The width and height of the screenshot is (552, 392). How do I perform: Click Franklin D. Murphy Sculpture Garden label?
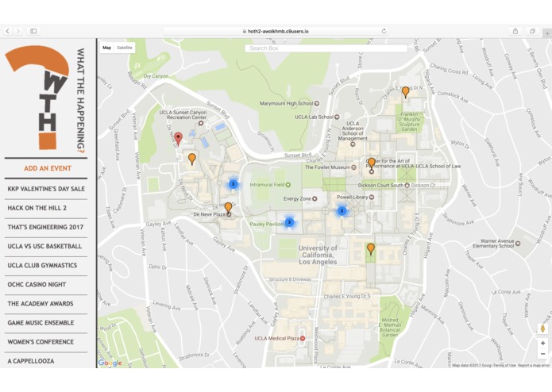(x=409, y=121)
